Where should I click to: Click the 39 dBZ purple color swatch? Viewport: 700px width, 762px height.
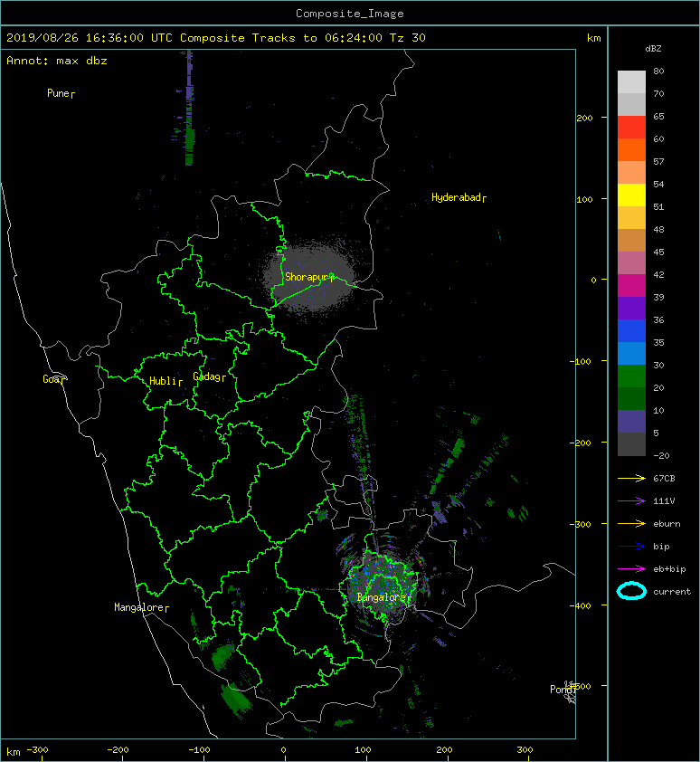(631, 308)
